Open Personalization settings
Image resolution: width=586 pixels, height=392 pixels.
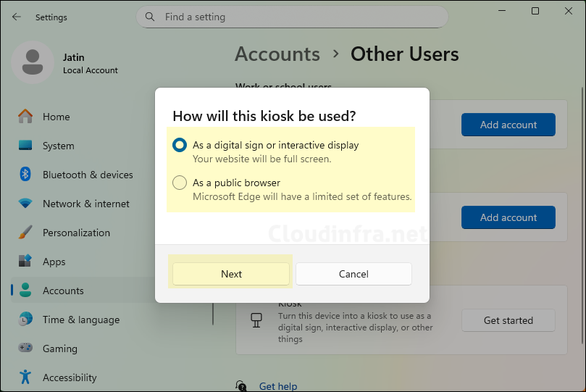click(x=76, y=233)
